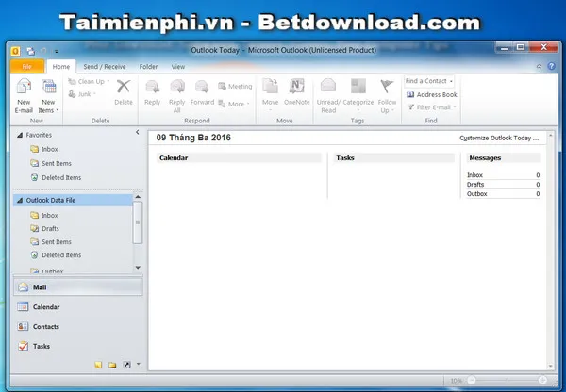The image size is (566, 392).
Task: Minimize the navigation pane with arrow
Action: click(138, 135)
